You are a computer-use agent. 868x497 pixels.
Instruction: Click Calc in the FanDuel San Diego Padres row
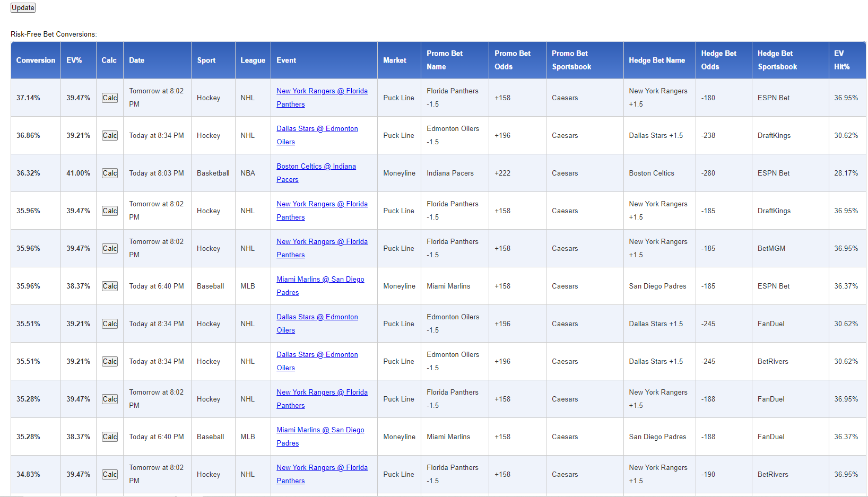point(110,437)
